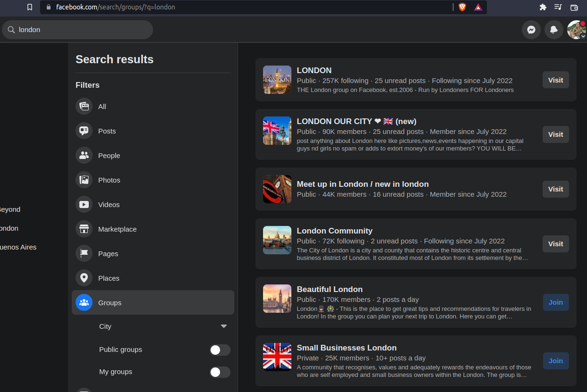
Task: Select the Marketplace filter icon
Action: 84,229
